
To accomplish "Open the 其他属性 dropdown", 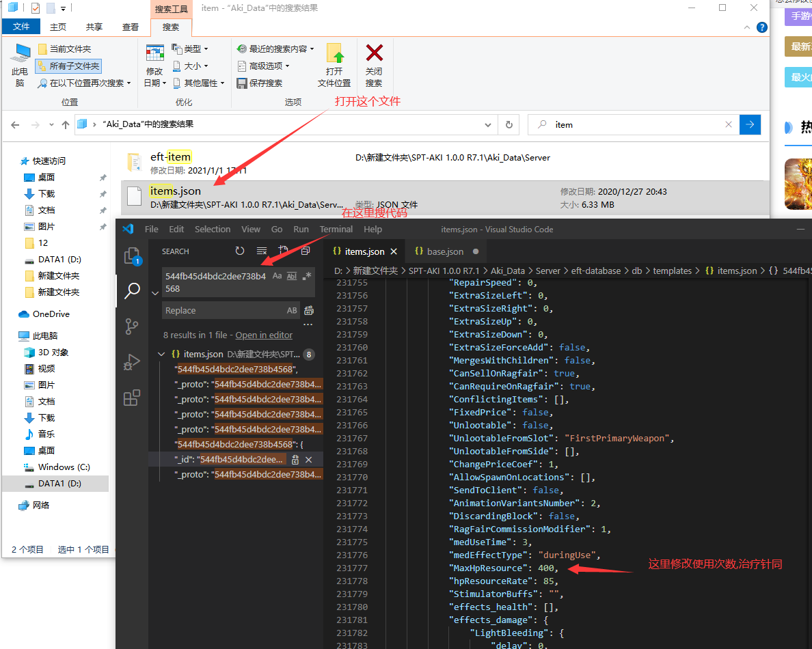I will [198, 83].
